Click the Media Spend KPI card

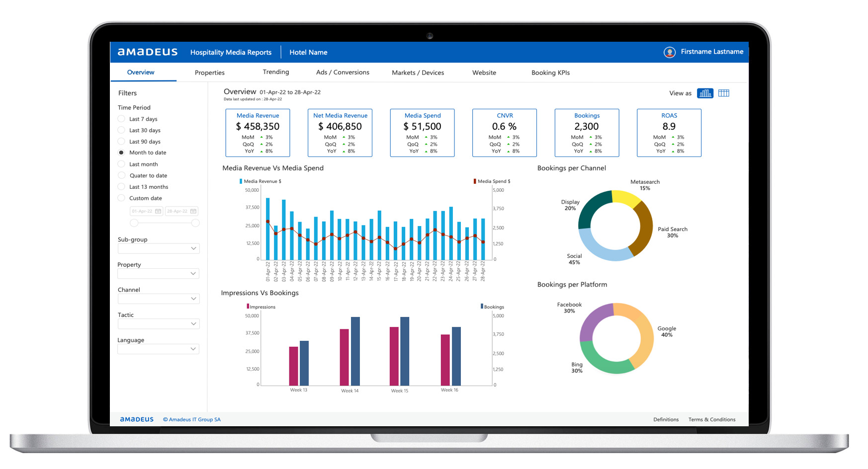click(x=422, y=133)
